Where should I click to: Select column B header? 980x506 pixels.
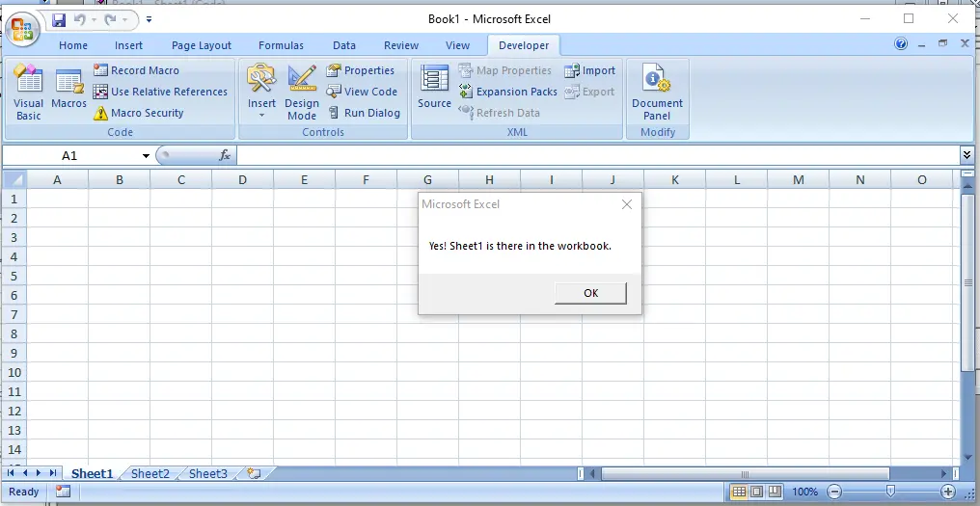coord(120,180)
